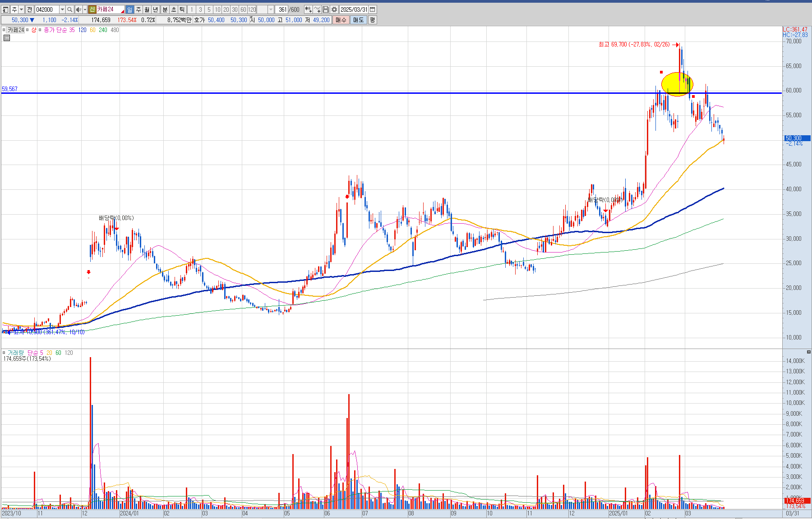812x519 pixels.
Task: Click the 카페24 stock name box
Action: coord(110,9)
